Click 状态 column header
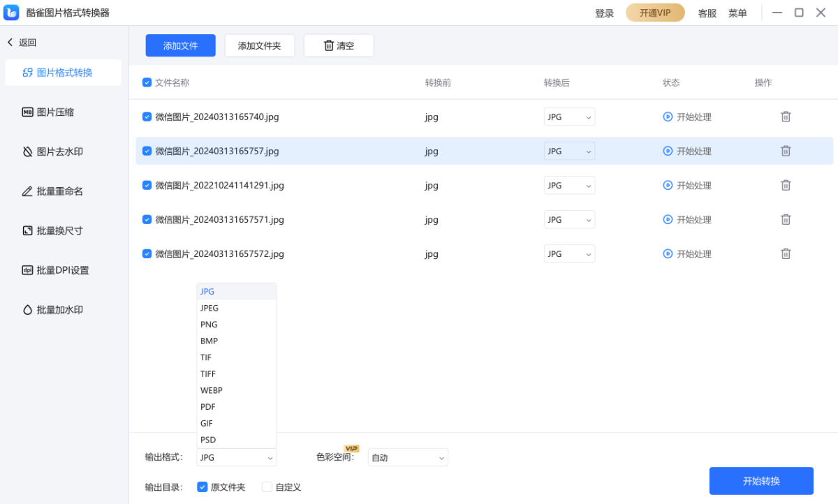 pos(671,82)
